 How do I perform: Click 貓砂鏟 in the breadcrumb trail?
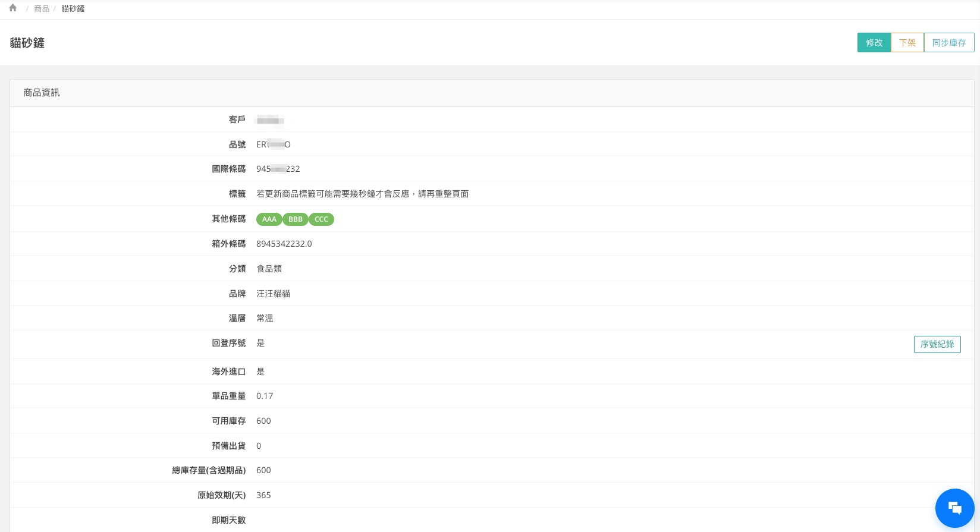[x=73, y=9]
